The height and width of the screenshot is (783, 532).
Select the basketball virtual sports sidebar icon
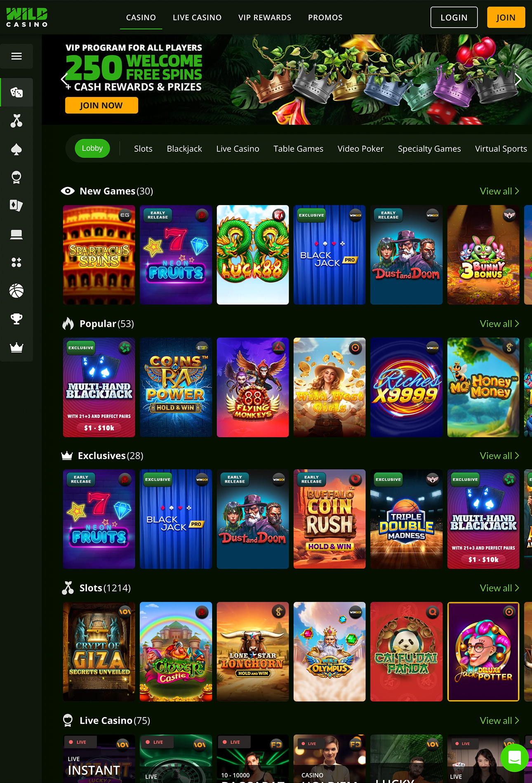[x=16, y=291]
